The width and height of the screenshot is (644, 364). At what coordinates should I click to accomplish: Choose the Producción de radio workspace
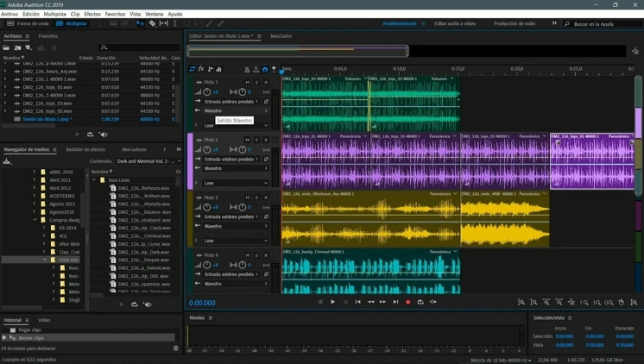(515, 24)
